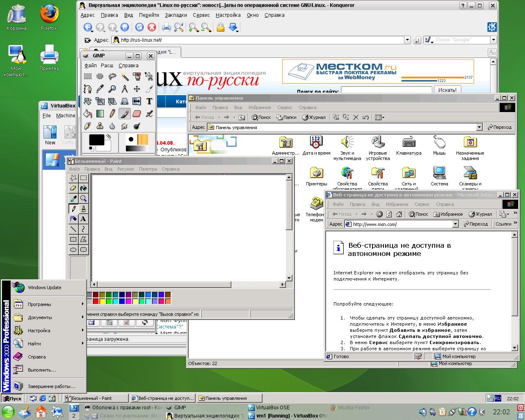Click the Refresh icon in Internet Explorer toolbar
Screen dimensions: 525x420
click(389, 214)
